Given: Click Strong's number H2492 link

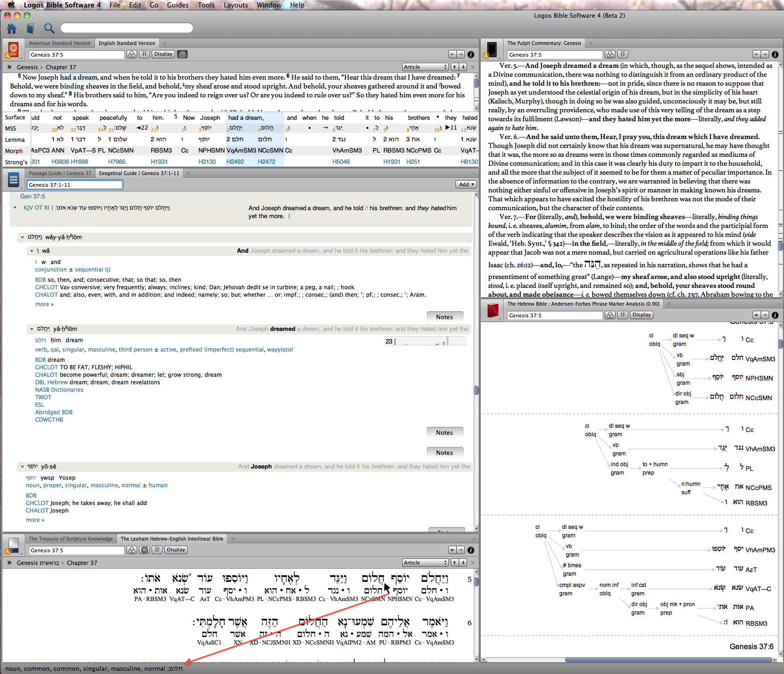Looking at the screenshot, I should (235, 161).
